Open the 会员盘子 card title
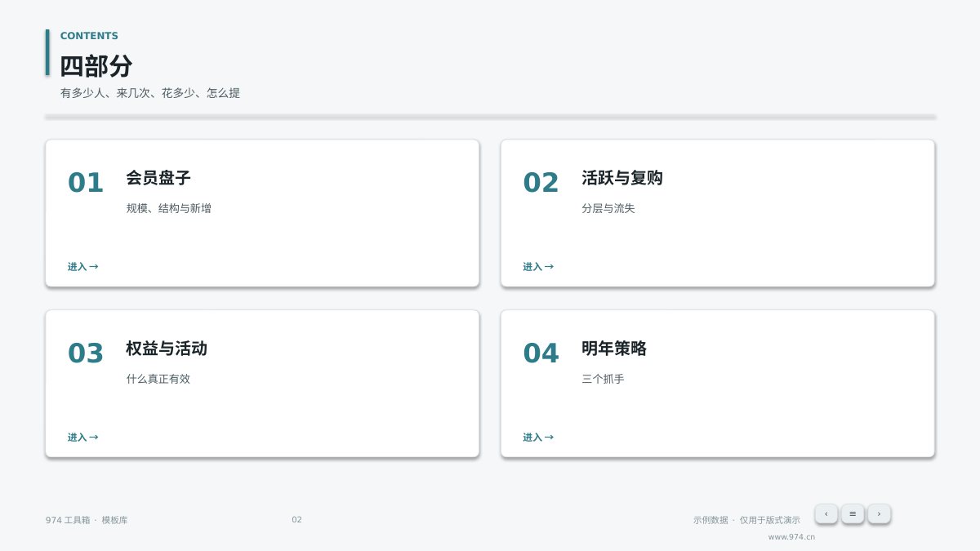Viewport: 980px width, 551px height. coord(158,178)
